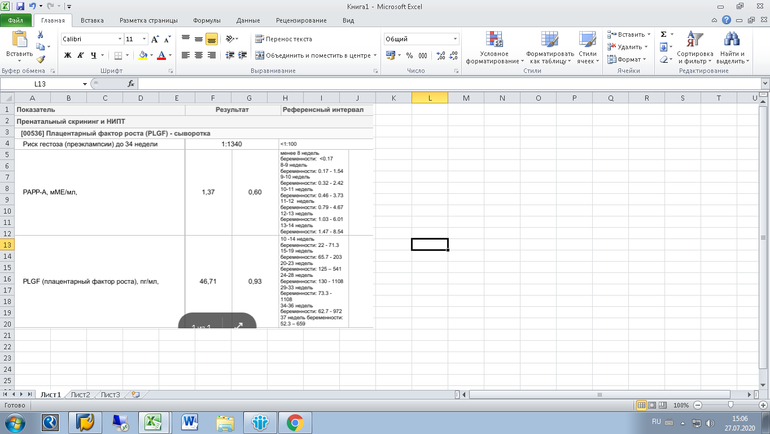This screenshot has width=770, height=434.
Task: Click the percent style button
Action: [409, 56]
